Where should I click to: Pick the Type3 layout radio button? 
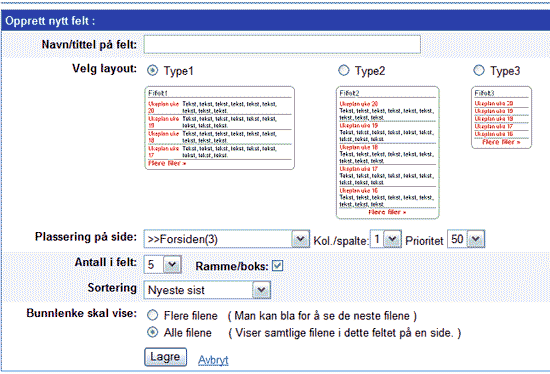[x=479, y=70]
